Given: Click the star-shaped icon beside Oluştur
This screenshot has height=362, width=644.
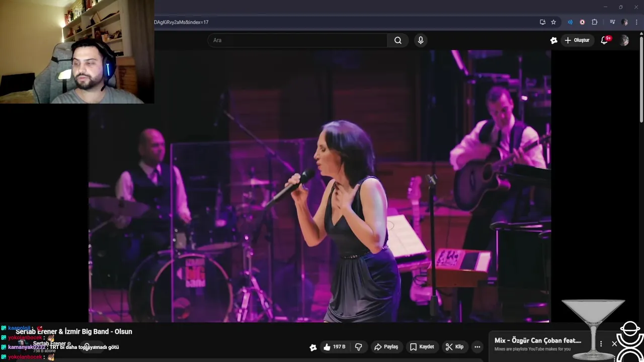Looking at the screenshot, I should pyautogui.click(x=554, y=40).
